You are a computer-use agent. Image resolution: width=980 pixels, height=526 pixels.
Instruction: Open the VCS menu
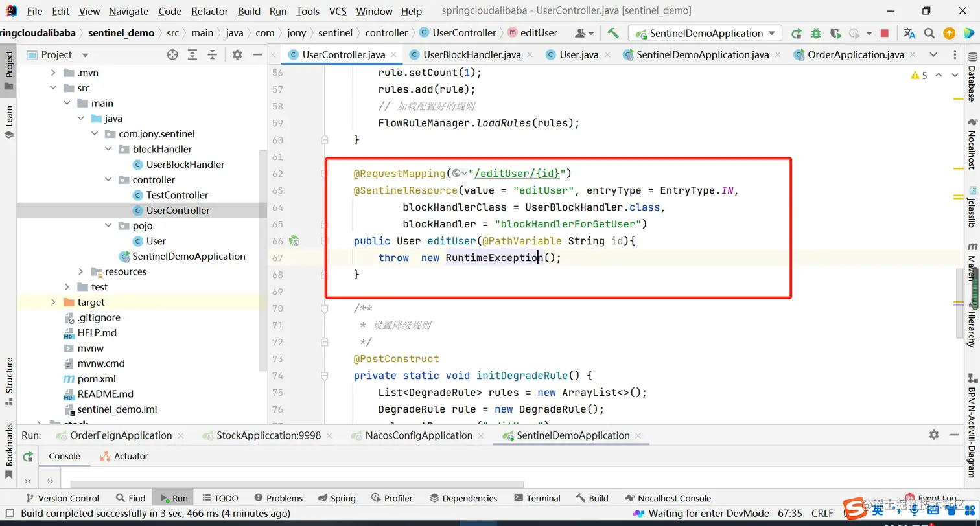(338, 11)
